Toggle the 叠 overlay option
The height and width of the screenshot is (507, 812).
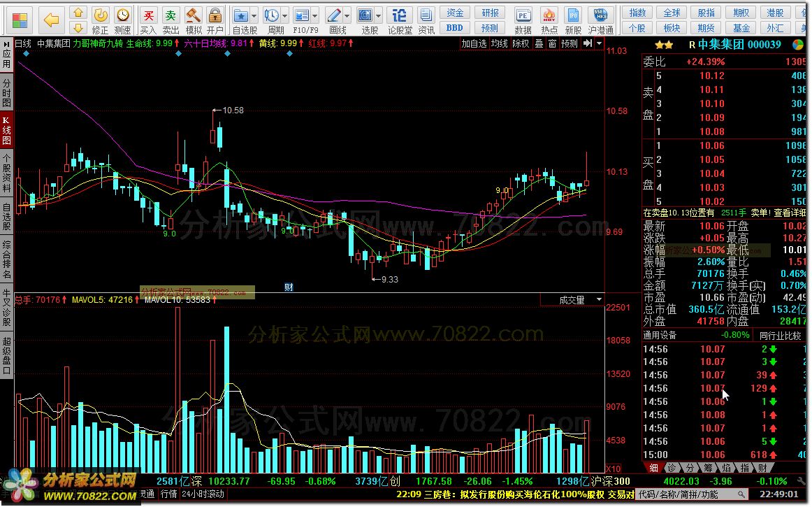[x=539, y=43]
